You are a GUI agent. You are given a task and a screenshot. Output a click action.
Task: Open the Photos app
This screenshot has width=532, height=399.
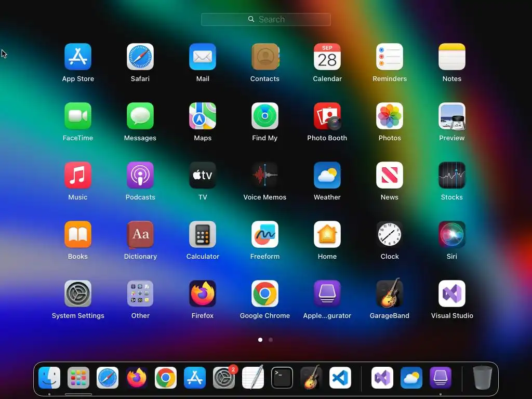(x=390, y=116)
